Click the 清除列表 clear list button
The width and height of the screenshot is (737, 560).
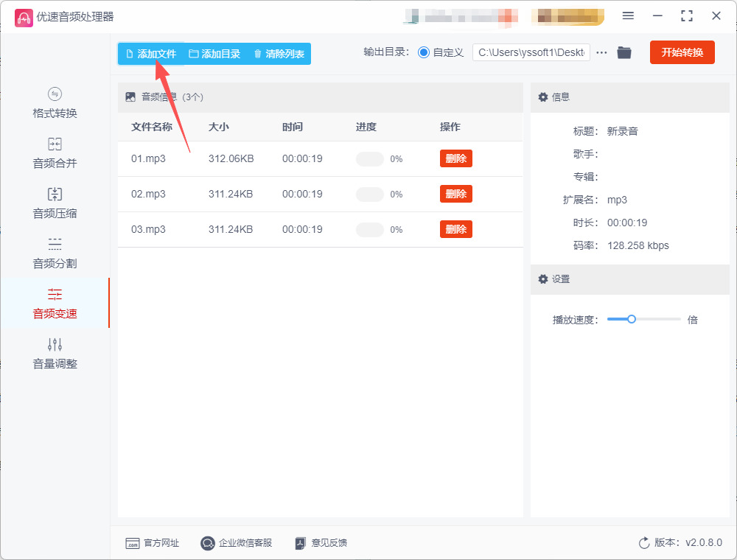[x=279, y=54]
